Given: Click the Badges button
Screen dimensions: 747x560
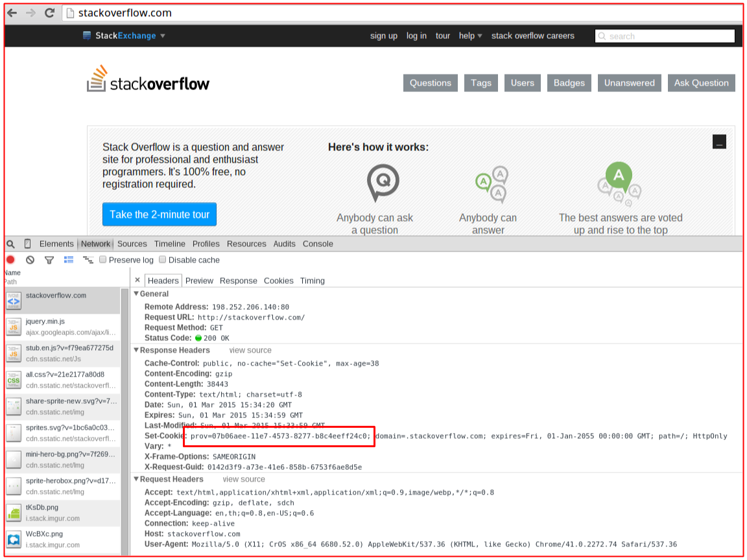Looking at the screenshot, I should tap(569, 83).
